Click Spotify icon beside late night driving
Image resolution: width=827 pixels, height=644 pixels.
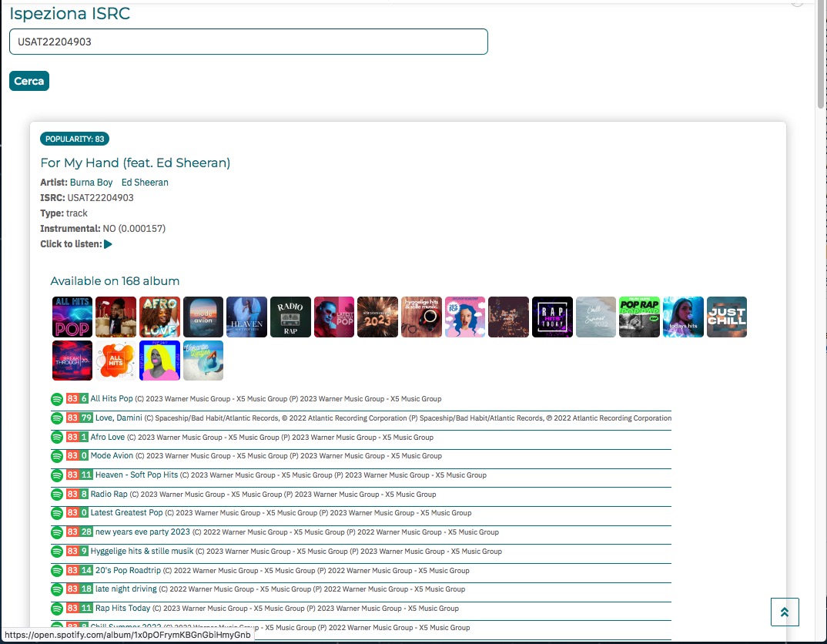pyautogui.click(x=57, y=589)
